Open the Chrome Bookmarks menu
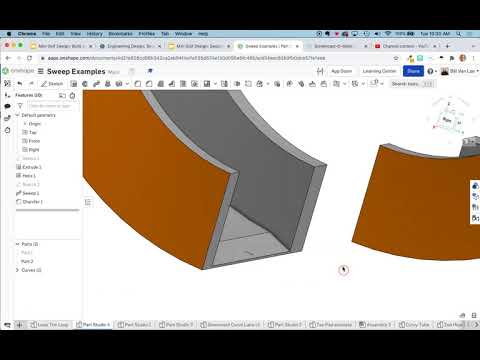Image resolution: width=480 pixels, height=360 pixels. pyautogui.click(x=120, y=34)
